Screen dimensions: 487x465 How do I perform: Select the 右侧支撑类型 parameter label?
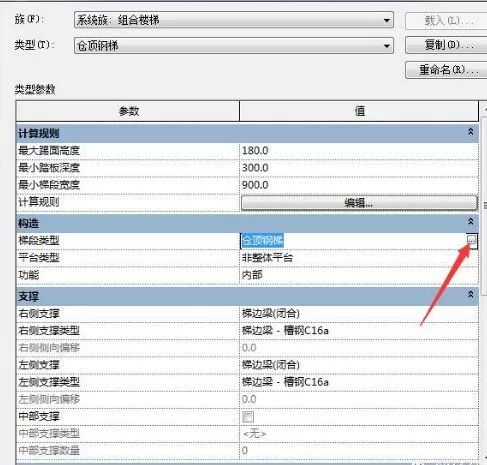point(49,331)
